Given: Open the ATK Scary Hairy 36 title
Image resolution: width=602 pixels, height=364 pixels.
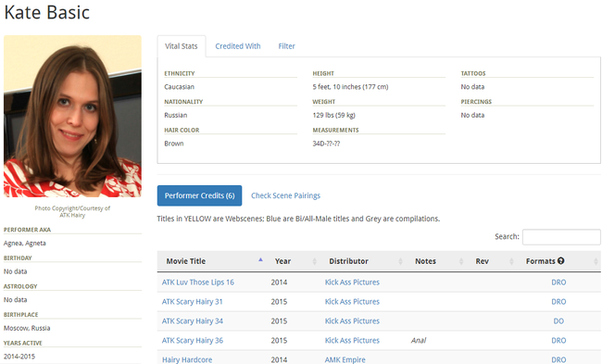Looking at the screenshot, I should click(x=192, y=340).
